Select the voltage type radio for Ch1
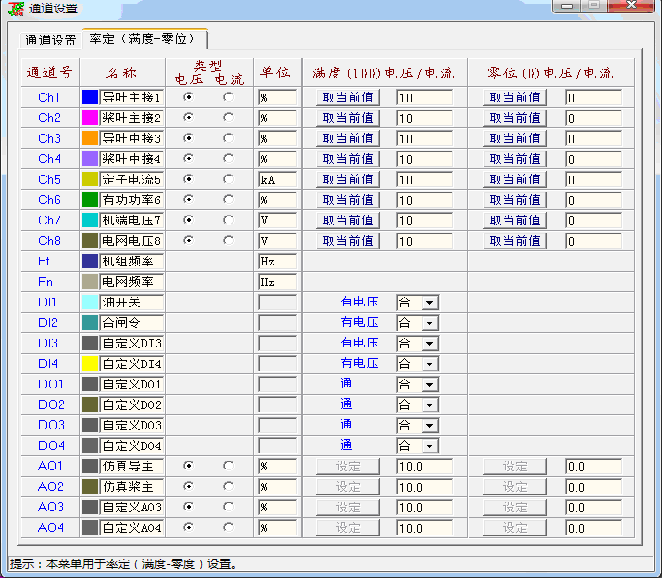Viewport: 664px width, 583px height. click(x=188, y=97)
